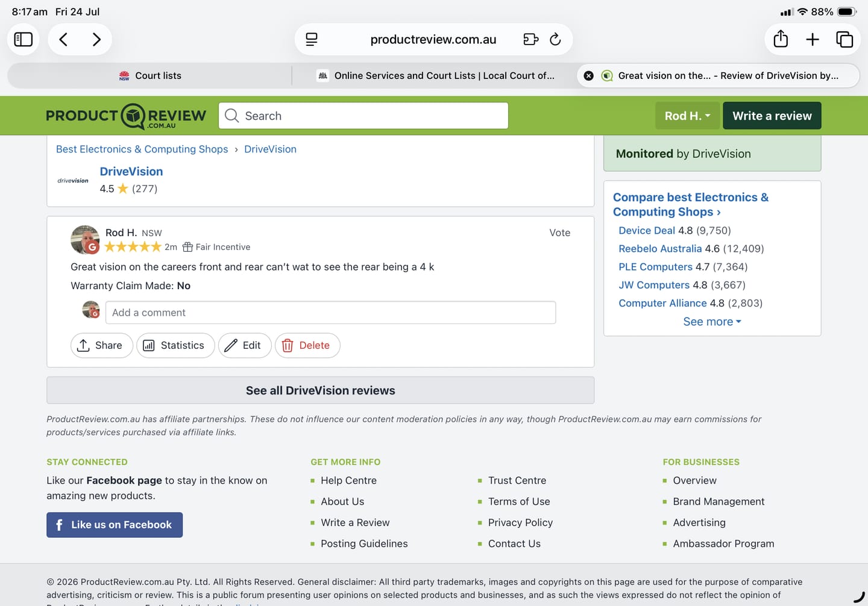The image size is (868, 606).
Task: Open the Device Deal listing
Action: click(647, 231)
